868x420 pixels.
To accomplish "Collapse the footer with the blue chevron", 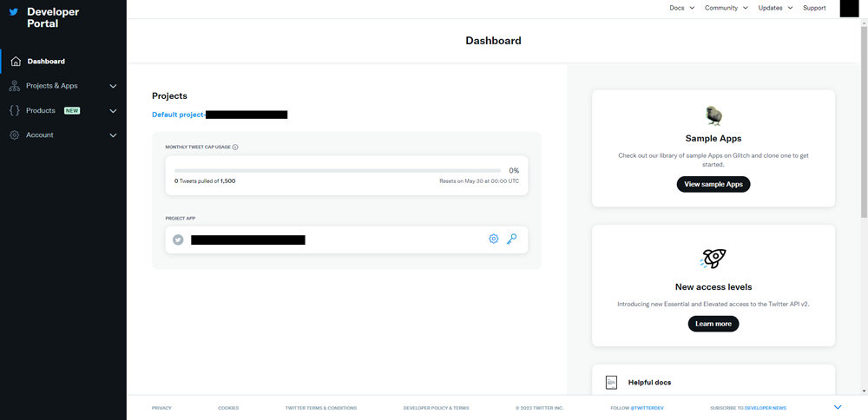I will [838, 407].
